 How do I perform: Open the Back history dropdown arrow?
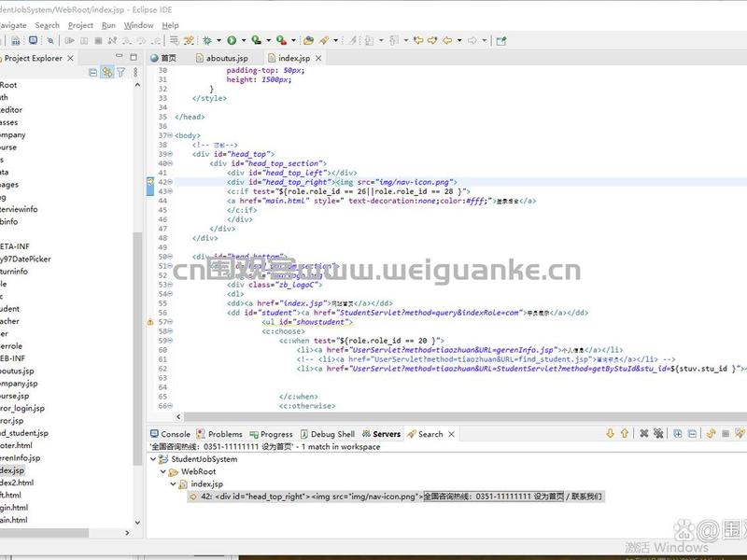click(459, 40)
